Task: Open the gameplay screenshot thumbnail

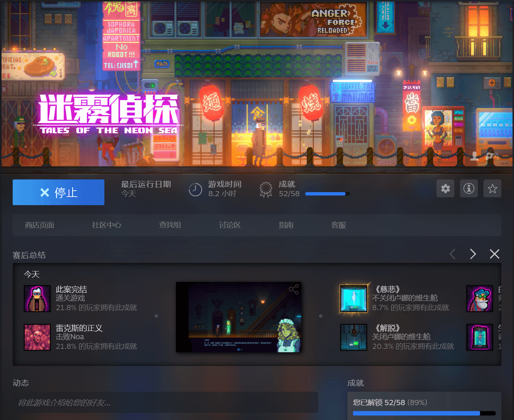Action: coord(239,317)
